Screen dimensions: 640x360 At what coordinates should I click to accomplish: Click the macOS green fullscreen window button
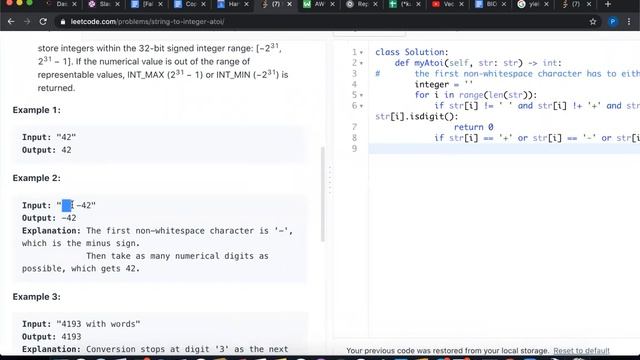[x=29, y=2]
